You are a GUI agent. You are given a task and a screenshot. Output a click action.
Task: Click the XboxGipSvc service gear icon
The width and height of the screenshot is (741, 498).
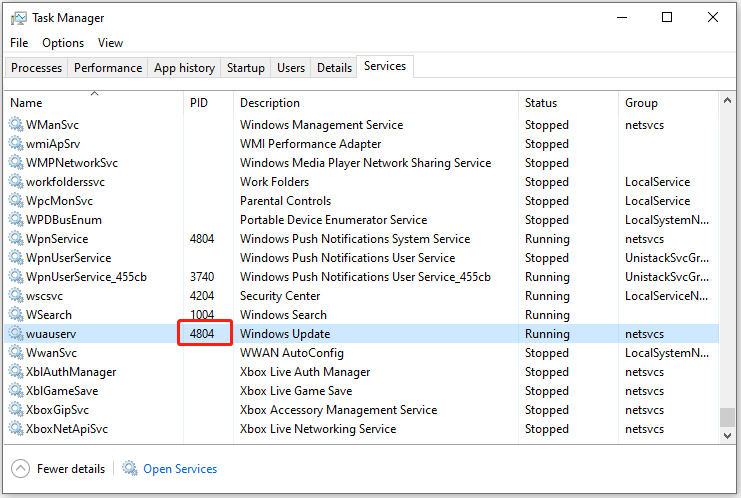(16, 410)
